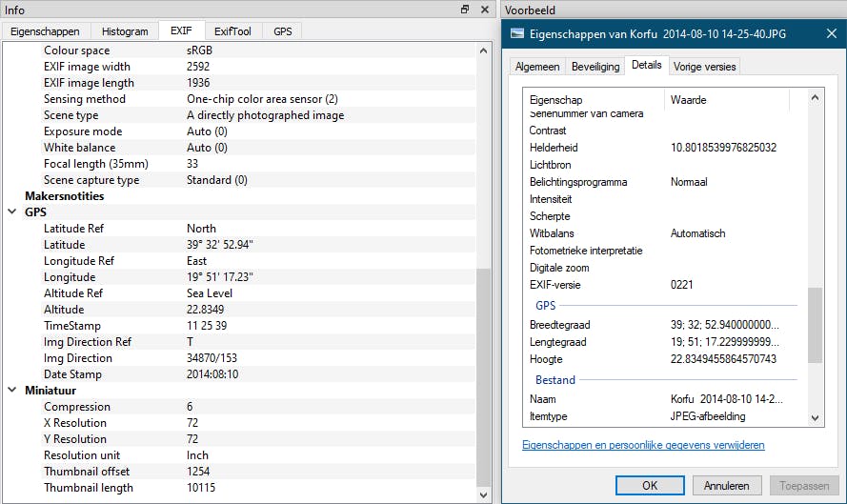Collapse the GPS section
Image resolution: width=847 pixels, height=504 pixels.
pyautogui.click(x=12, y=212)
